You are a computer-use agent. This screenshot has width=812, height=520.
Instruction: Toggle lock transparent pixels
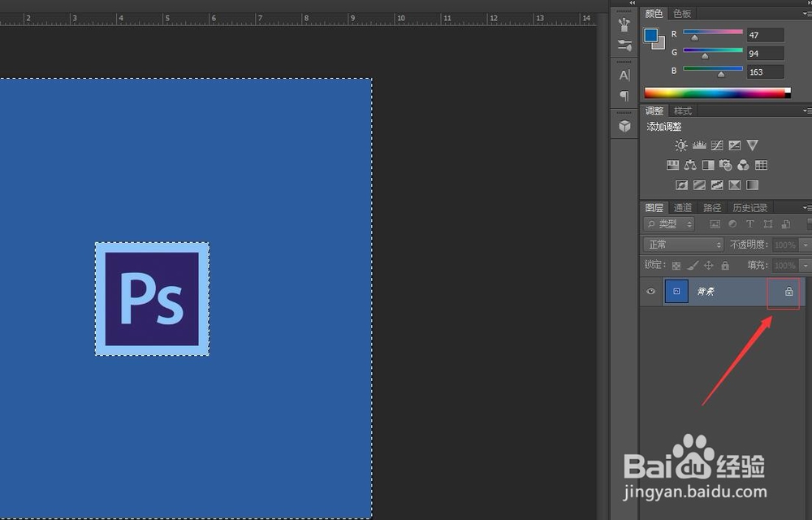pos(676,266)
